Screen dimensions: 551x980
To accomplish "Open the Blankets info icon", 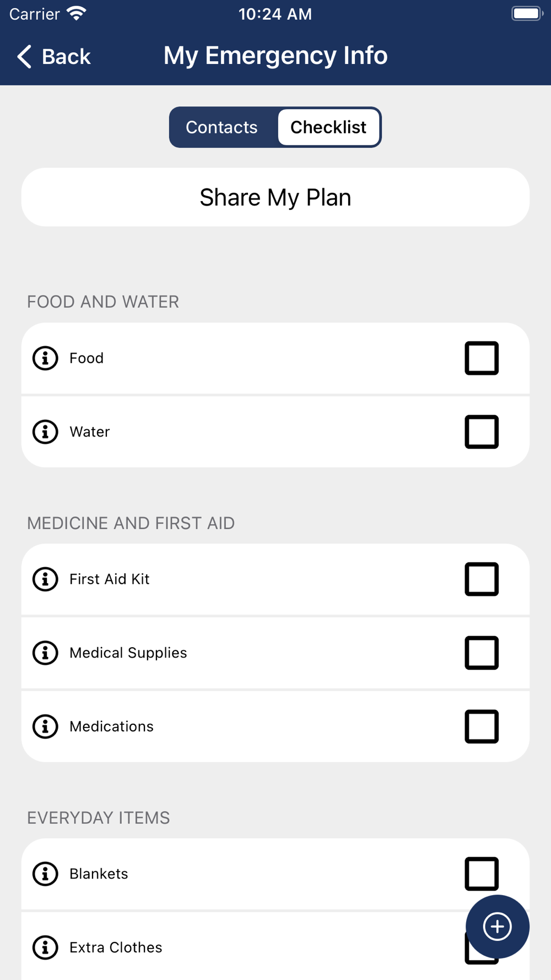I will 45,874.
